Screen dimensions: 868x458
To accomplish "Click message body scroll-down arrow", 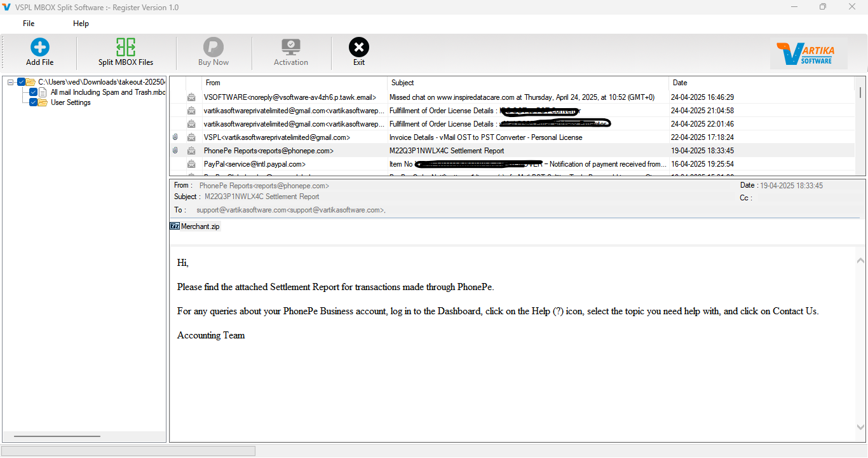I will click(x=860, y=427).
